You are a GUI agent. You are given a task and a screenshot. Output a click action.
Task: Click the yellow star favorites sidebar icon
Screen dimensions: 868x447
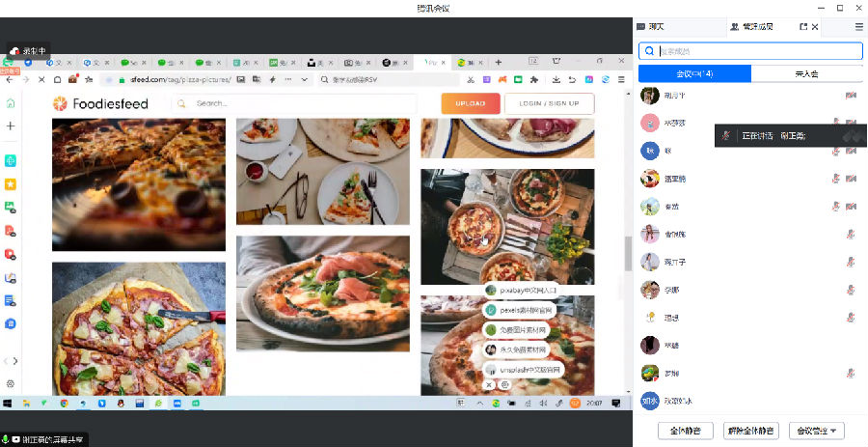click(x=11, y=183)
